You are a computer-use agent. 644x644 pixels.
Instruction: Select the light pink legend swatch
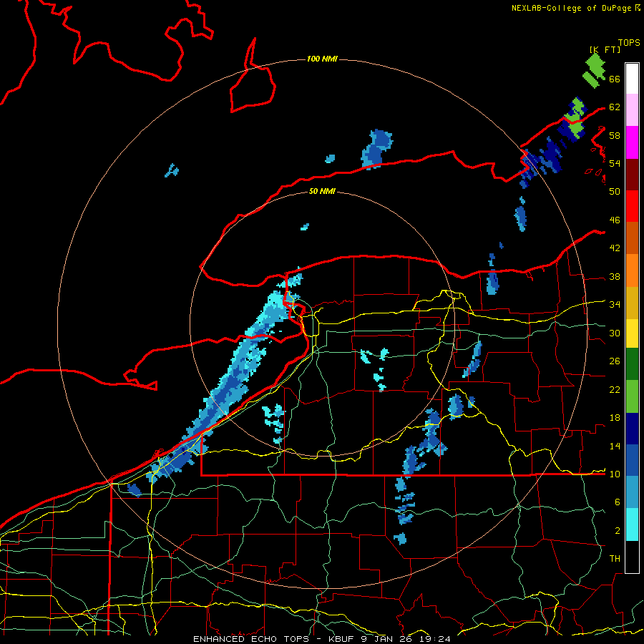coord(632,109)
